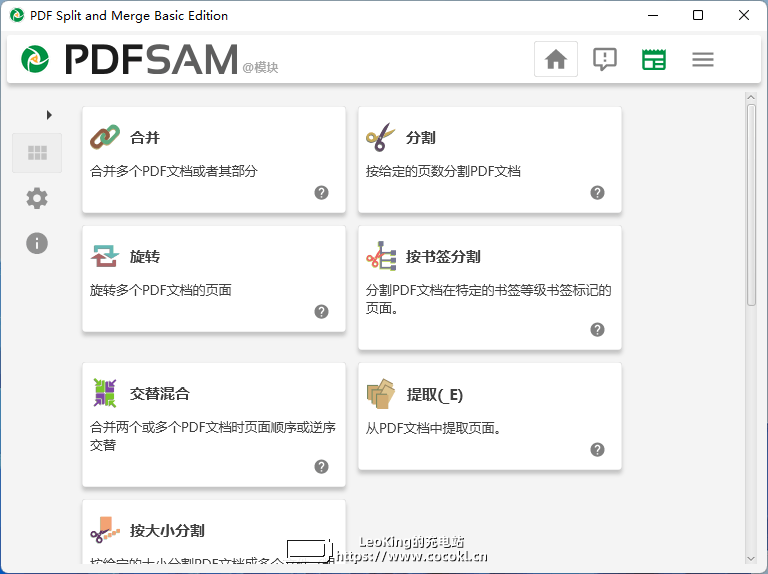Close the PDFSAM window
This screenshot has width=768, height=574.
(x=744, y=15)
